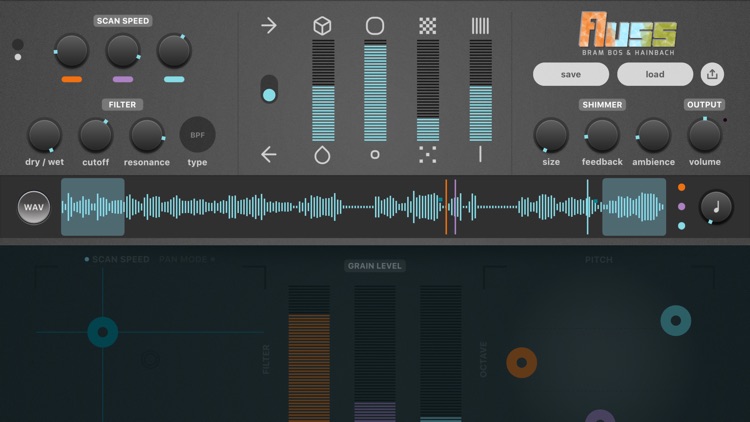Click the teal ring in scan speed pad
The image size is (750, 422).
tap(103, 332)
